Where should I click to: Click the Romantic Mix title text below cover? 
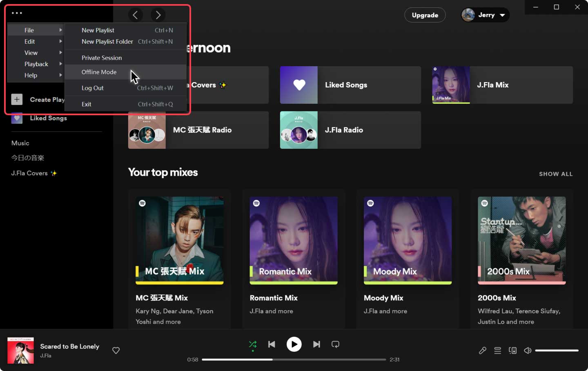(x=274, y=298)
